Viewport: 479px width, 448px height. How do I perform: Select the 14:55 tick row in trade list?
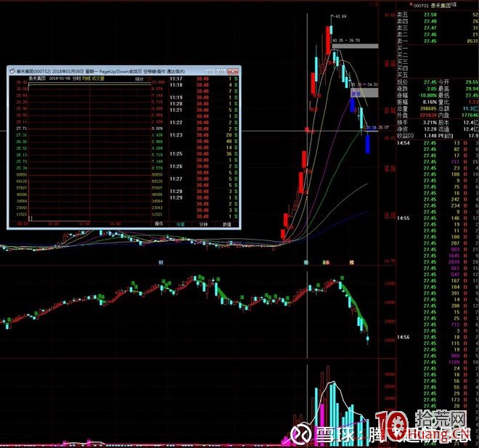tap(438, 219)
